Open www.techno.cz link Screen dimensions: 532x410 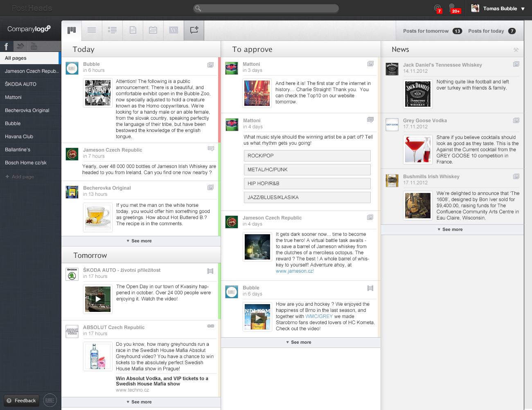[x=132, y=390]
